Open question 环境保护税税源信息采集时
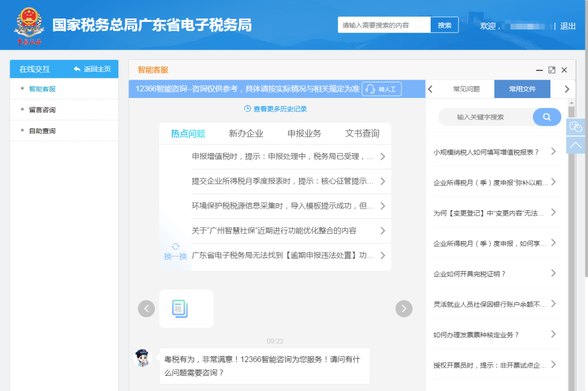 (x=283, y=206)
